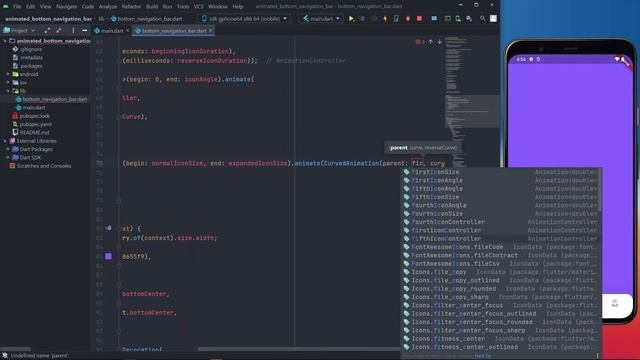
Task: Open the Build menu
Action: pos(152,7)
